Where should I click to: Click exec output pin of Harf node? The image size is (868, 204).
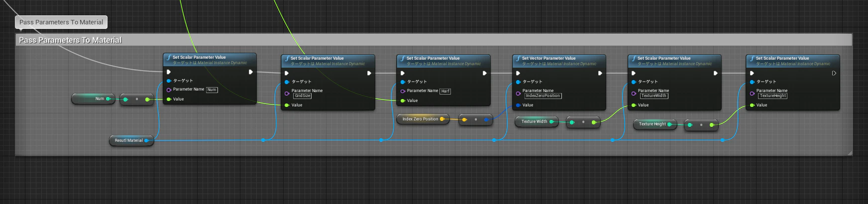[485, 73]
